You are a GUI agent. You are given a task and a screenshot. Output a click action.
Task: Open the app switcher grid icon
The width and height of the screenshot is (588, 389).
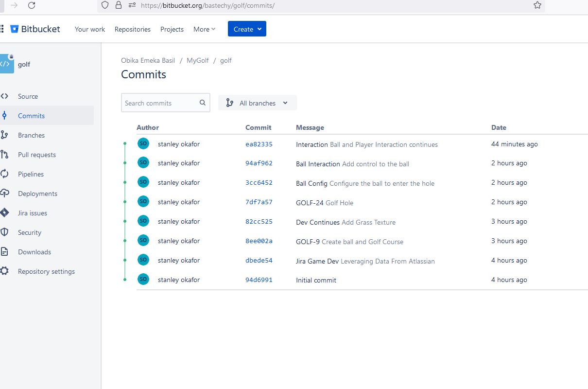1,29
